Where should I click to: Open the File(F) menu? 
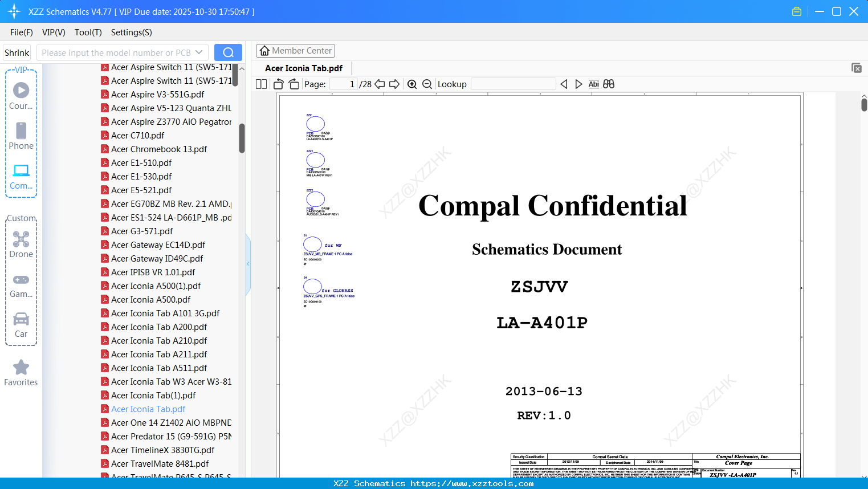(22, 32)
